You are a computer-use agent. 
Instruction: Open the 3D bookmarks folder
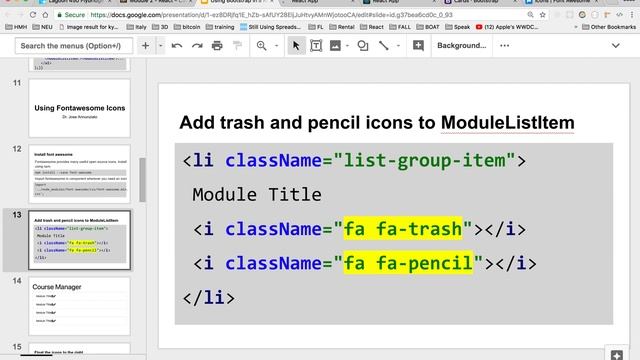[x=160, y=27]
